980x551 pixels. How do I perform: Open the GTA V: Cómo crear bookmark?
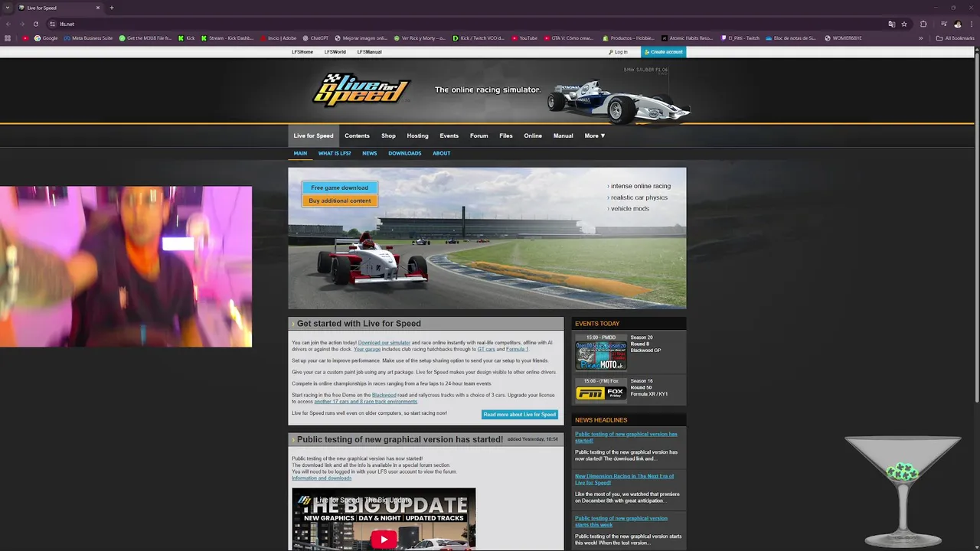[569, 37]
